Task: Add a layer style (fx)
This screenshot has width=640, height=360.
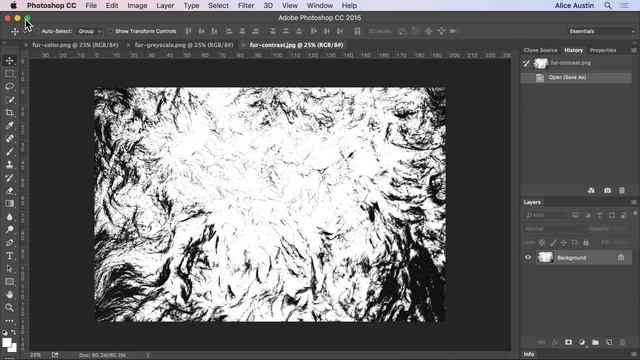Action: 555,342
